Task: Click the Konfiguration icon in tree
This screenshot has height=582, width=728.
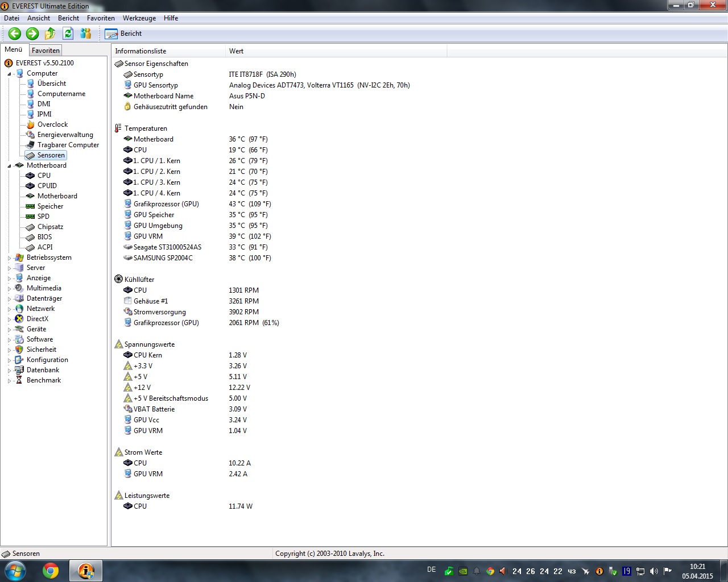Action: [19, 360]
